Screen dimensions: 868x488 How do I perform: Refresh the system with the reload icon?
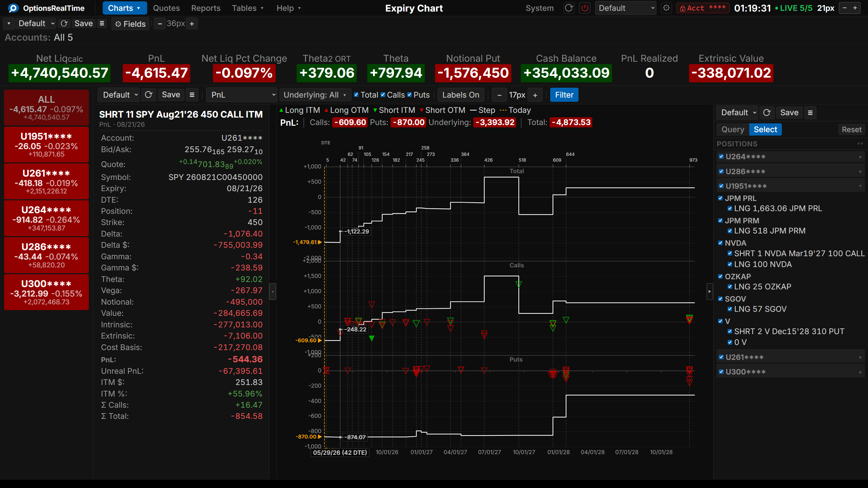click(569, 8)
